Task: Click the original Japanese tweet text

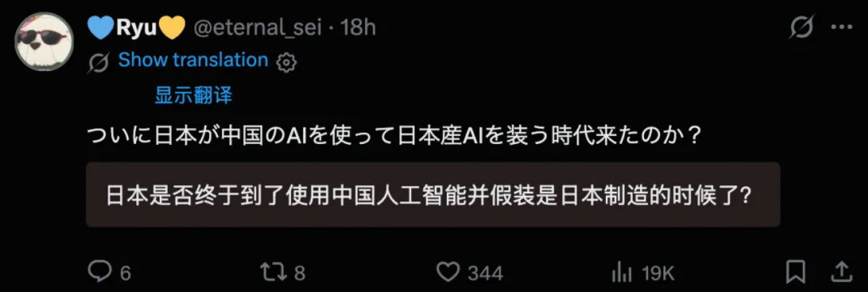Action: (394, 136)
